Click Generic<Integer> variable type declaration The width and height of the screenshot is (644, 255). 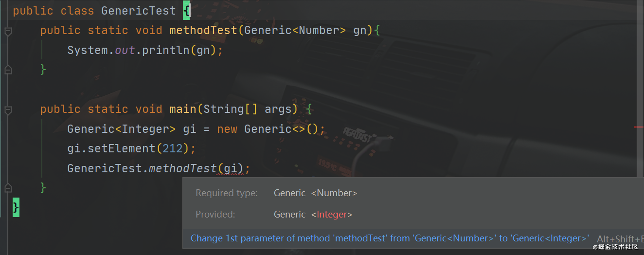click(x=122, y=129)
